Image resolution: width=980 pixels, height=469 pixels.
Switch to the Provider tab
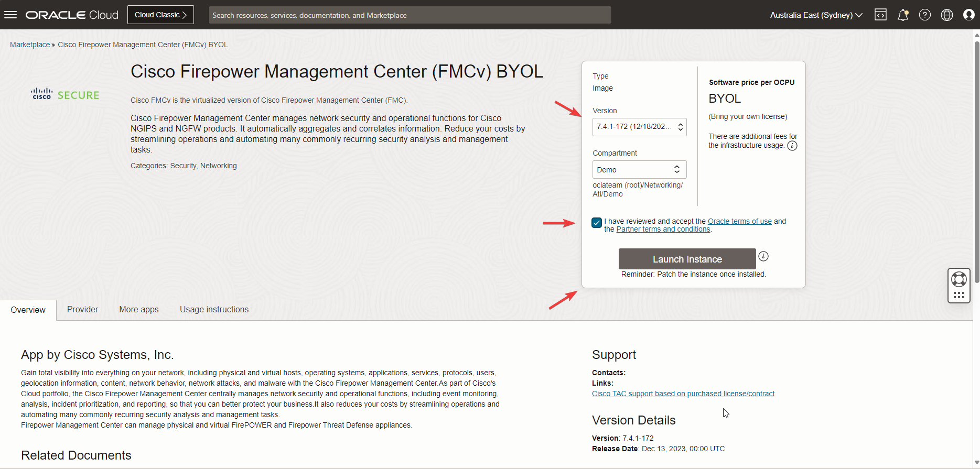(82, 309)
